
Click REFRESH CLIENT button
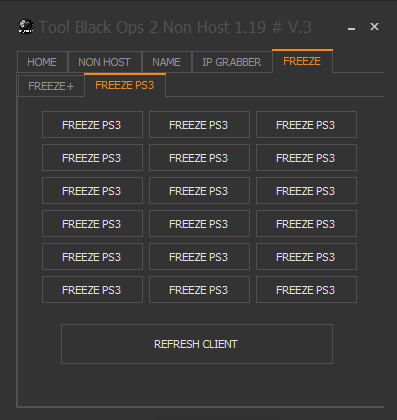point(197,344)
